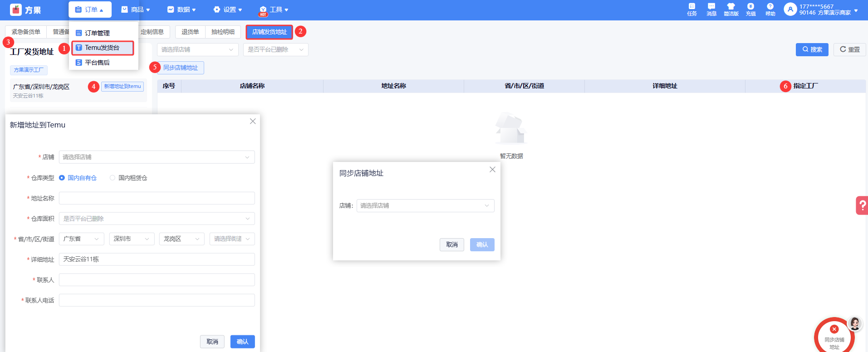This screenshot has width=868, height=352.
Task: Click the red floating help question icon
Action: [862, 205]
